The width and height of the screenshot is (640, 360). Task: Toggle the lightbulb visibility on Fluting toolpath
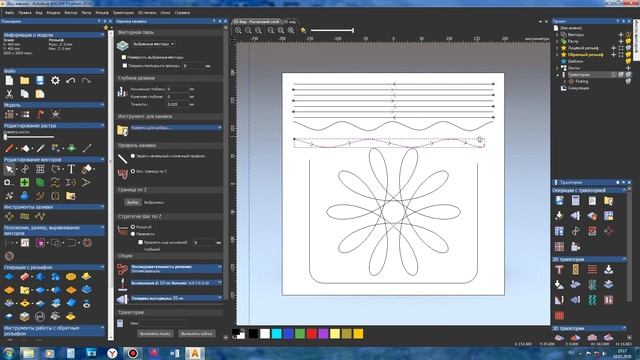[629, 82]
